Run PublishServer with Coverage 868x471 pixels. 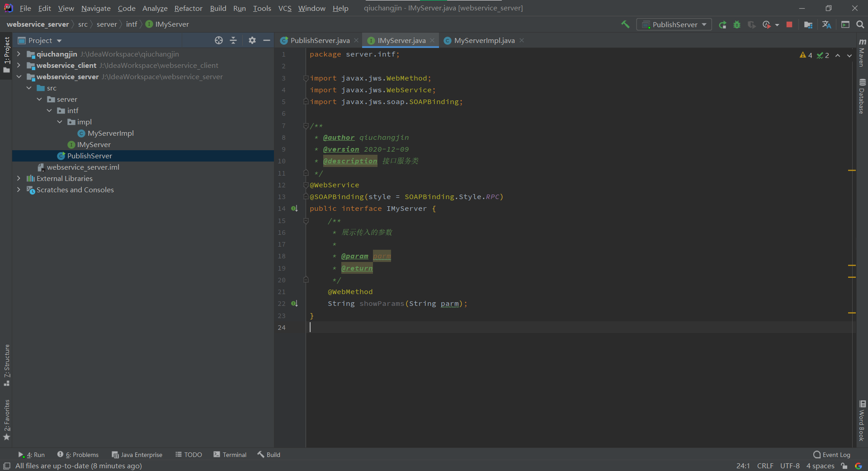point(752,24)
